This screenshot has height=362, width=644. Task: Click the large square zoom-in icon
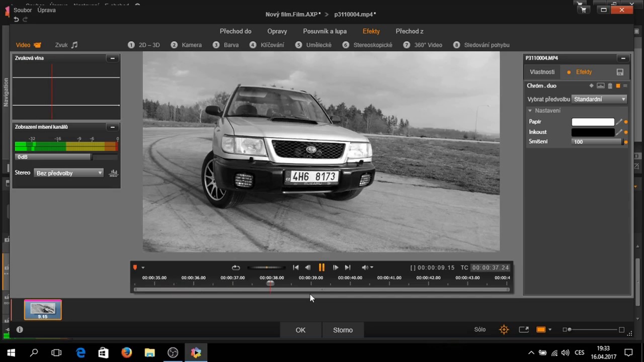[x=621, y=330]
